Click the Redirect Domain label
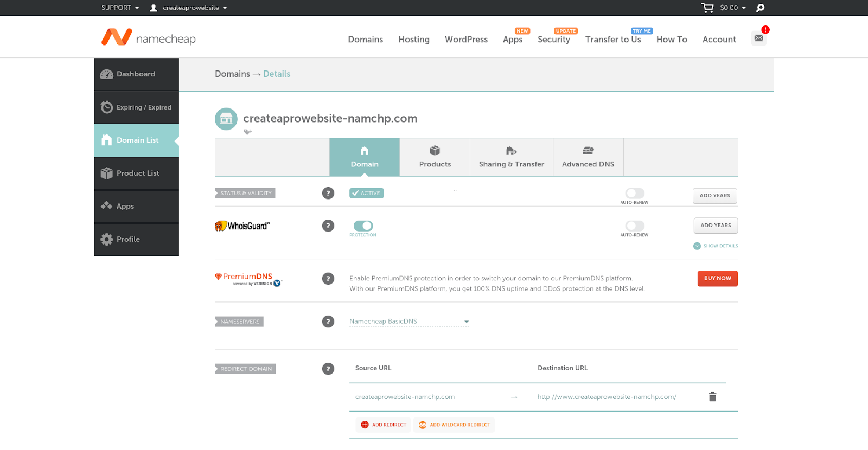 245,369
